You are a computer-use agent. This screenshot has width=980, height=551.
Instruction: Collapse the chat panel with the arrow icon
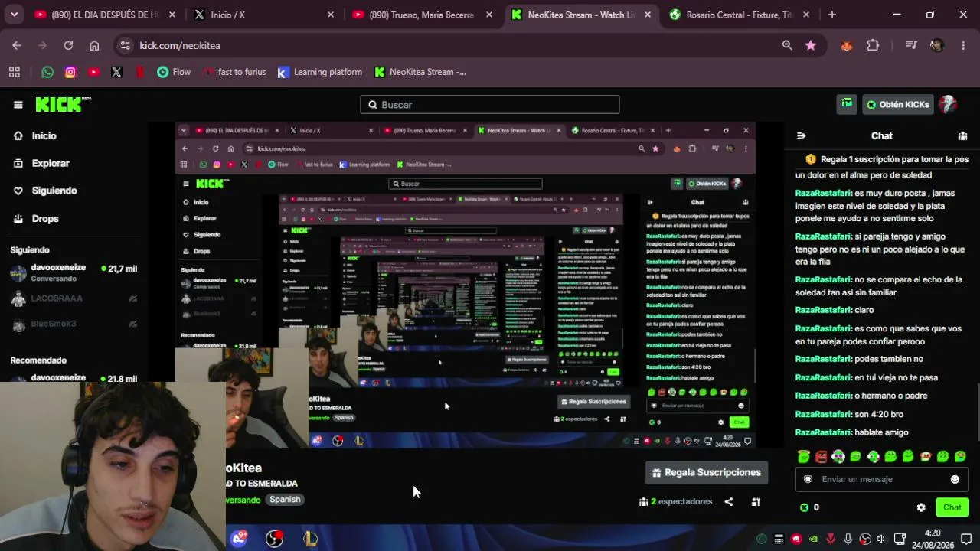801,135
